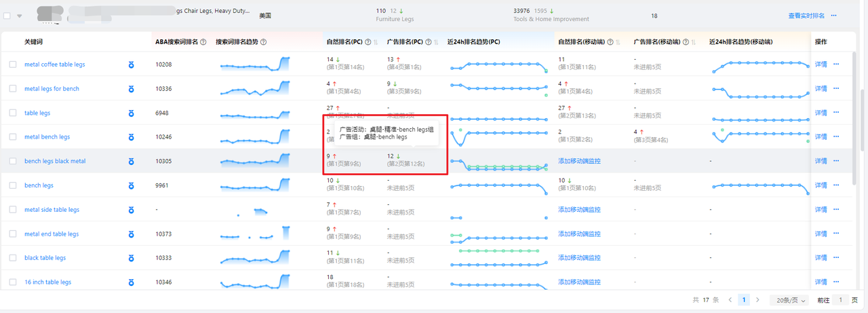868x313 pixels.
Task: Click 添加移动端监控 for metal side table legs
Action: (x=579, y=210)
